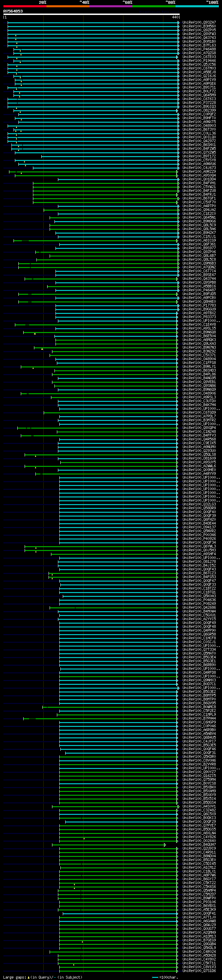
Task: Click the UniRef100_O02640 label
Action: pos(199,841)
